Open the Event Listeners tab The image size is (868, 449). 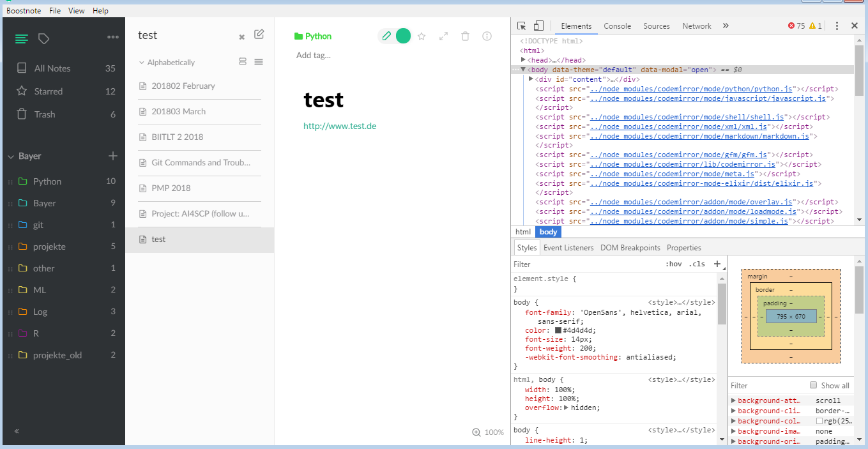(568, 248)
